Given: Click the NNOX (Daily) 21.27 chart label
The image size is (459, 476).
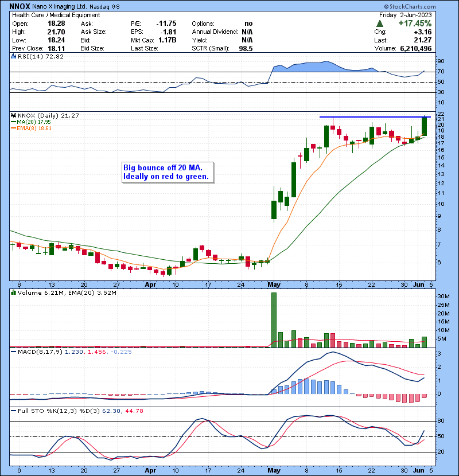Looking at the screenshot, I should click(48, 116).
